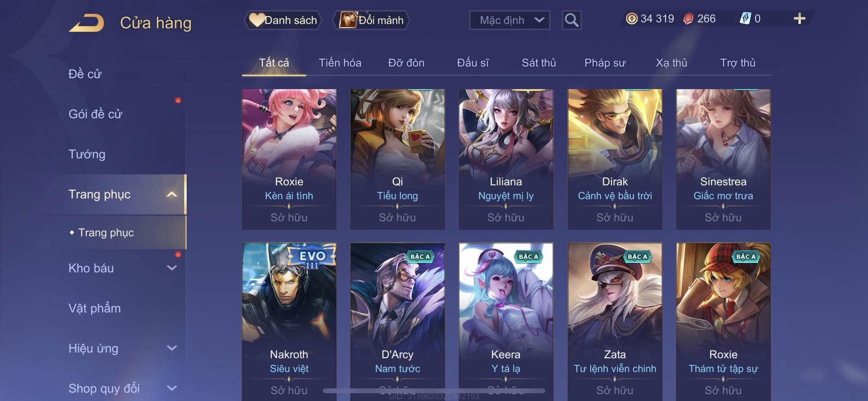Screen dimensions: 868x401
Task: Open Gói đề cử sidebar item
Action: point(95,114)
